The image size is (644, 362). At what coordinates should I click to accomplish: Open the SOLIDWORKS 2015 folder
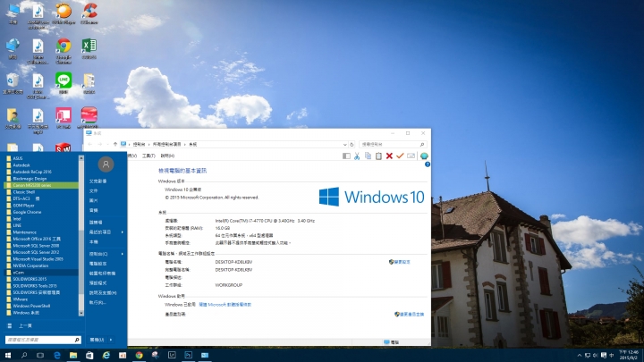[x=30, y=279]
